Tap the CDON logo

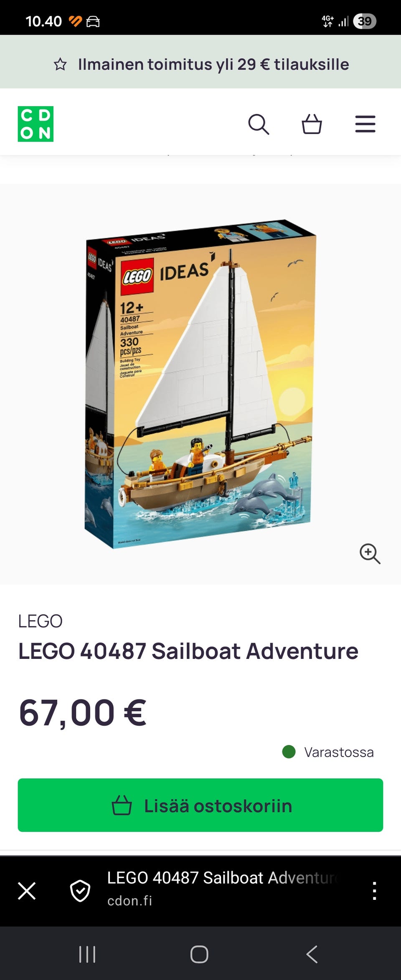coord(36,124)
